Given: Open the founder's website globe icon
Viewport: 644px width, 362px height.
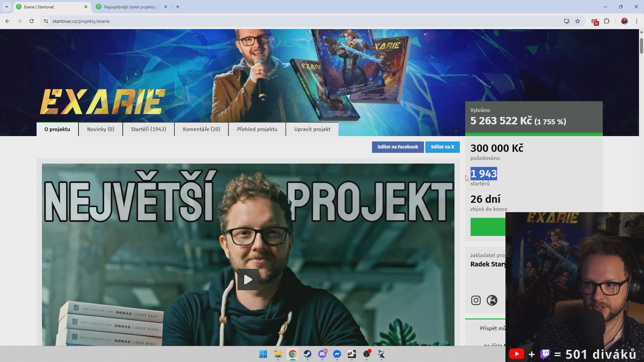Looking at the screenshot, I should [492, 300].
